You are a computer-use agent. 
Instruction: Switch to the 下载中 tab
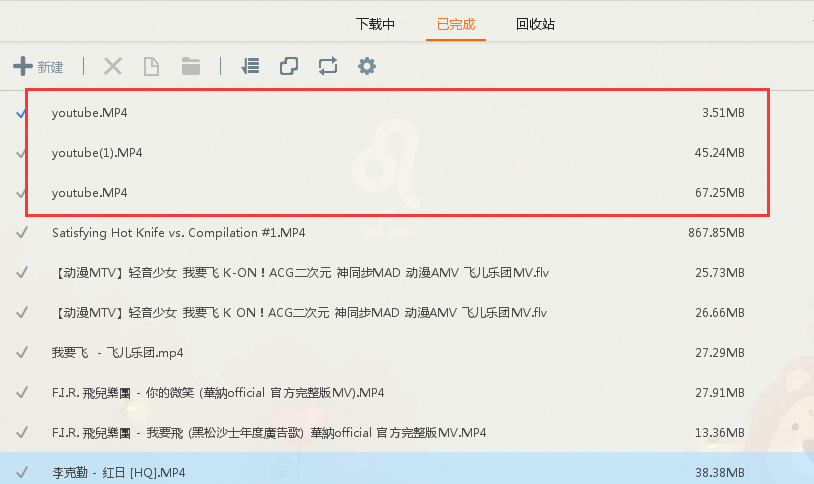click(x=375, y=24)
